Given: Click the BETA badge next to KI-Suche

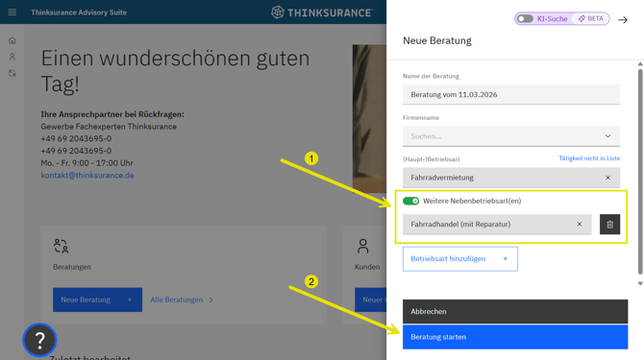Looking at the screenshot, I should 590,19.
